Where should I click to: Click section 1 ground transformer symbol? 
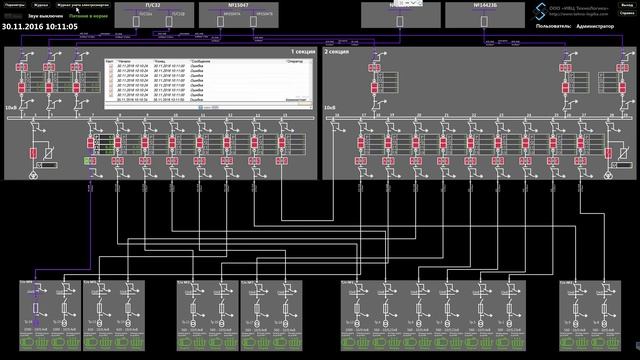coord(33,176)
